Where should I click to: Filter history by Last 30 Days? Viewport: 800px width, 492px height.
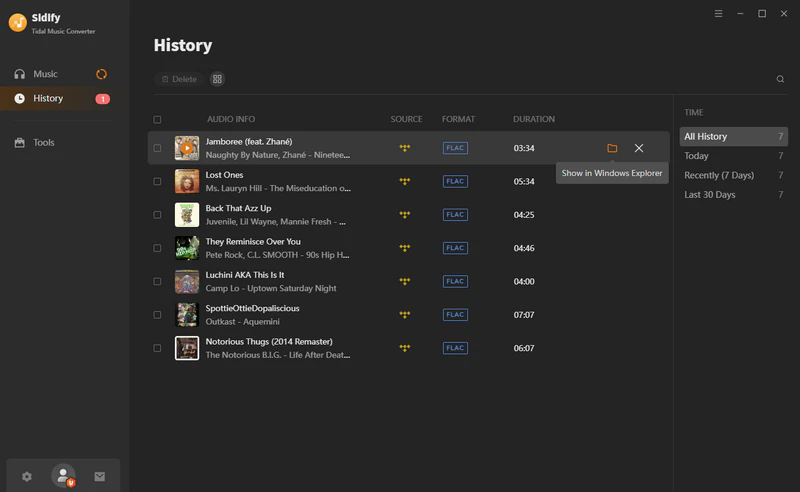(x=734, y=194)
